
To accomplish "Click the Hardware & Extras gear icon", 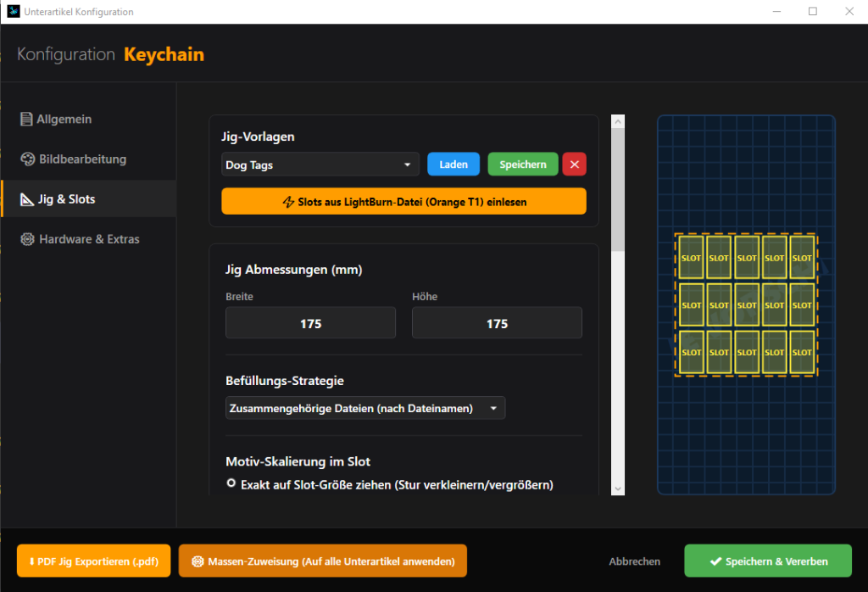I will [27, 239].
